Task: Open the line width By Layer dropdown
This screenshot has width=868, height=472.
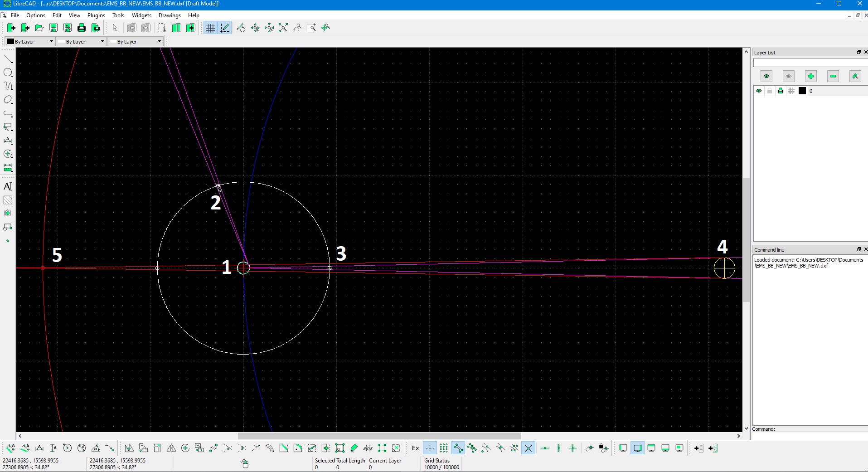Action: click(x=81, y=42)
